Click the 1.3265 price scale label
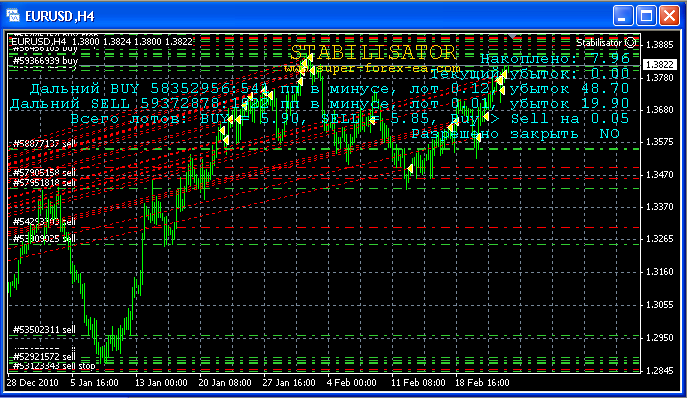The width and height of the screenshot is (687, 398). pyautogui.click(x=660, y=239)
